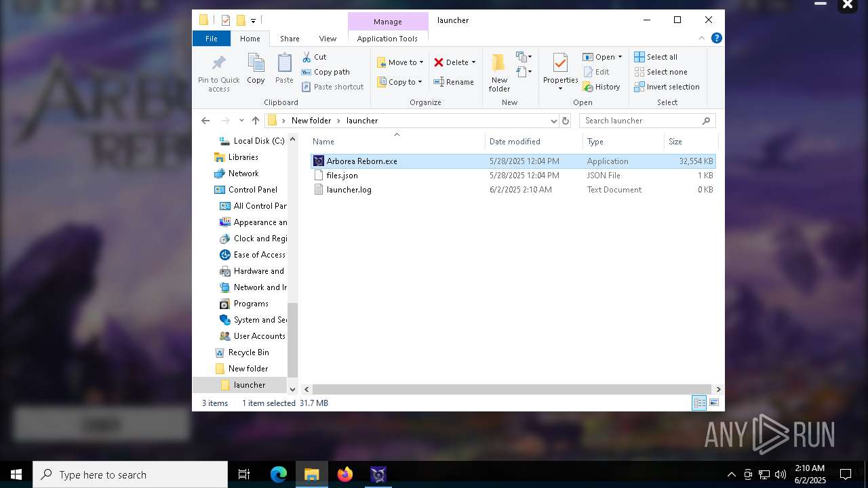Image resolution: width=868 pixels, height=488 pixels.
Task: Sort by Type column header
Action: (623, 142)
